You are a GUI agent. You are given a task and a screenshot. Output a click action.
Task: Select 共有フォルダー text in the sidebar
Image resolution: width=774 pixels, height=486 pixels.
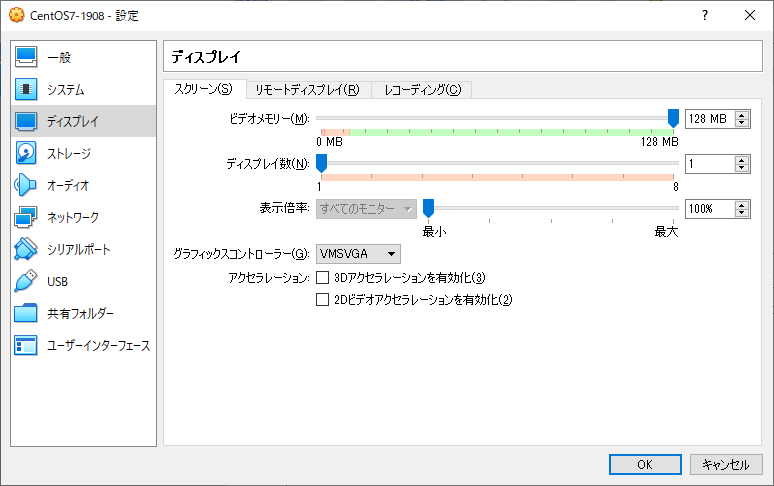[80, 313]
